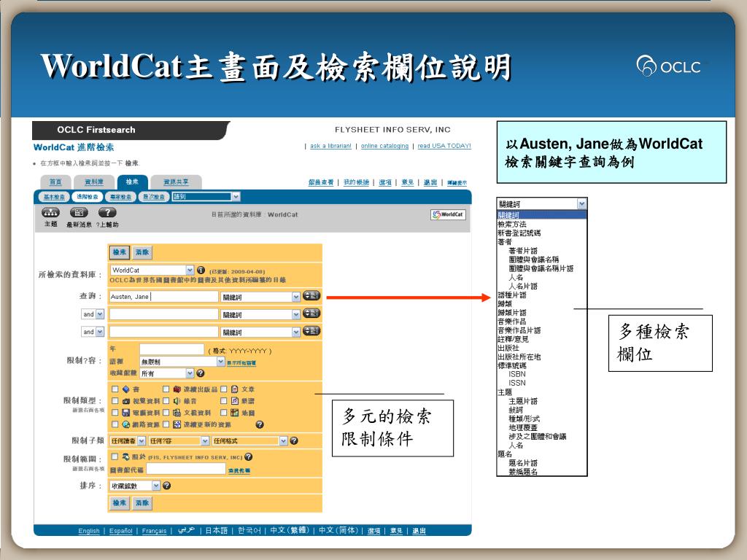Image resolution: width=747 pixels, height=560 pixels.
Task: Expand the 任何內容 content dropdown
Action: click(179, 441)
